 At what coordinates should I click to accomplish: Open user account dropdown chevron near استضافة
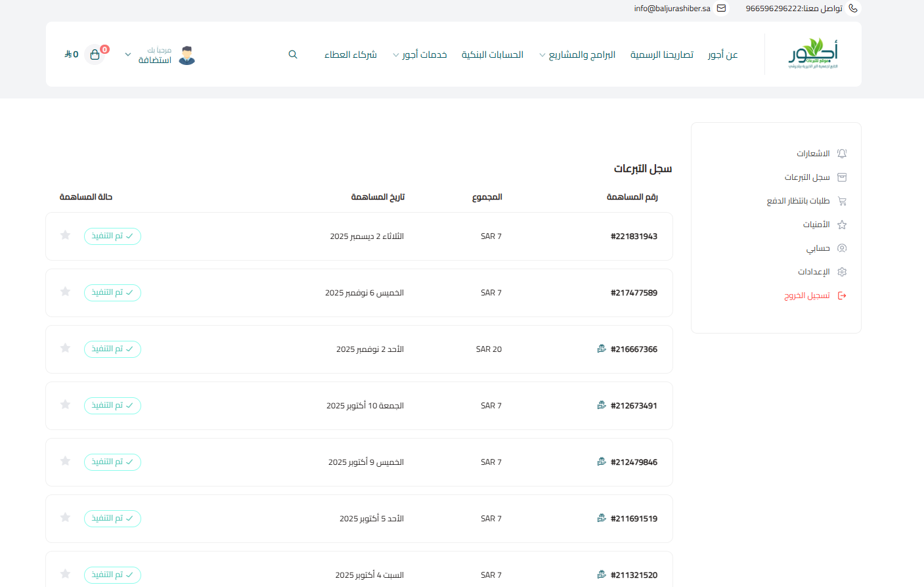coord(128,54)
